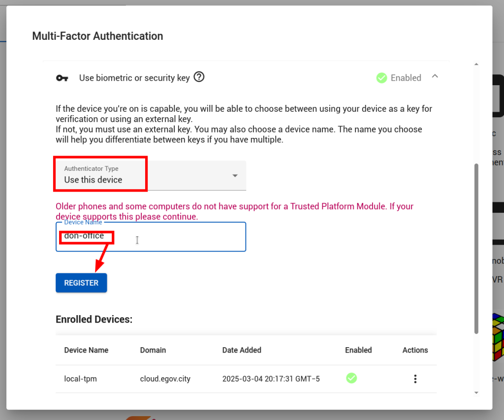This screenshot has width=504, height=420.
Task: Open the Authenticator Type dropdown
Action: 151,176
